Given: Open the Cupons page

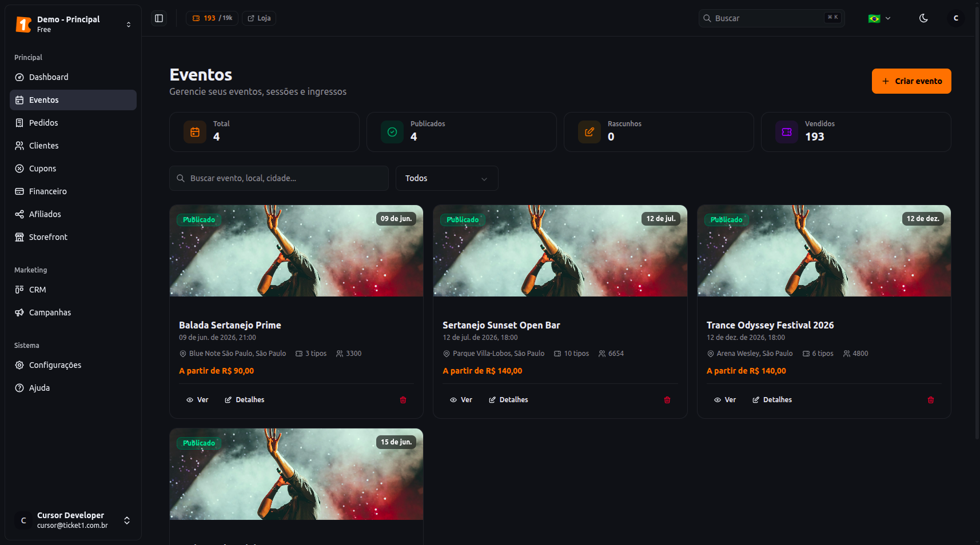Looking at the screenshot, I should [73, 169].
